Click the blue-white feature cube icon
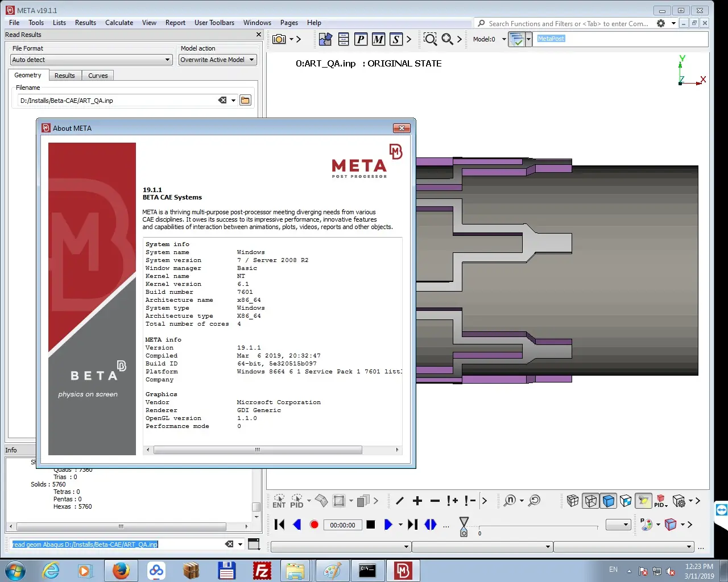The width and height of the screenshot is (728, 582). (x=626, y=501)
